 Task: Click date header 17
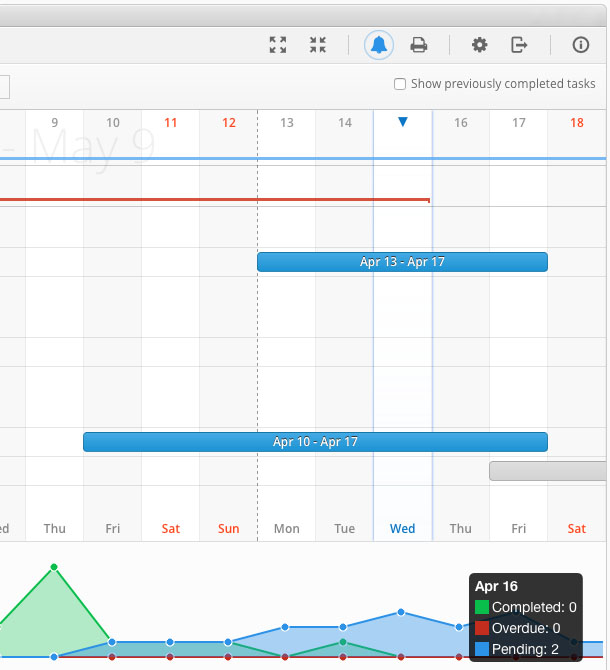pos(519,123)
